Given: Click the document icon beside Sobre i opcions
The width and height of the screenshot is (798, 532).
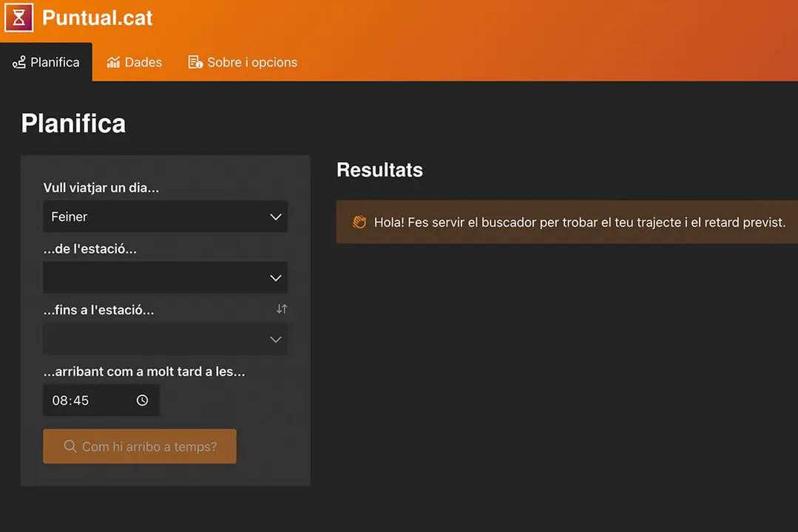Looking at the screenshot, I should 195,63.
